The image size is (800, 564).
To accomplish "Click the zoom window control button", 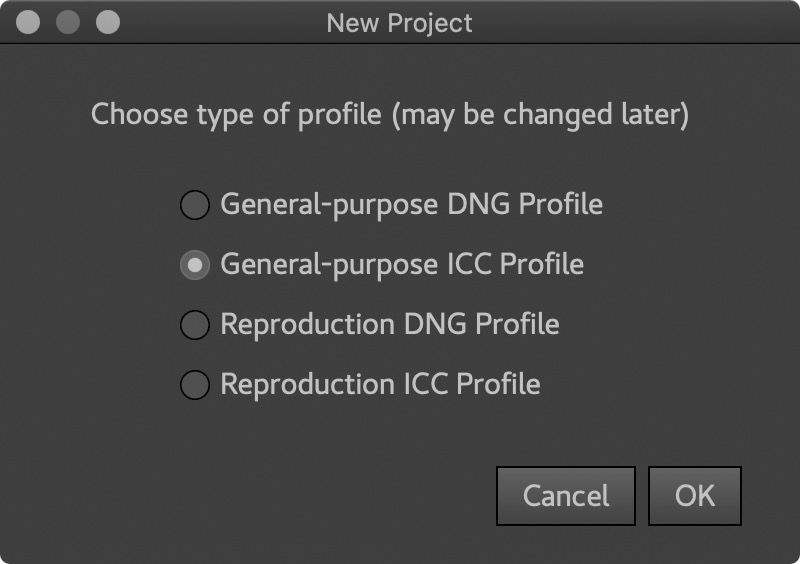I will tap(106, 22).
